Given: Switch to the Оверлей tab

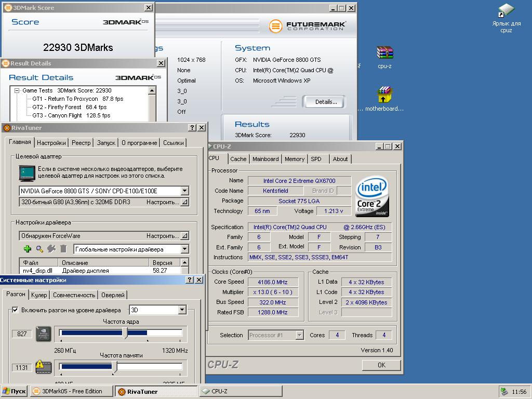Looking at the screenshot, I should coord(113,295).
